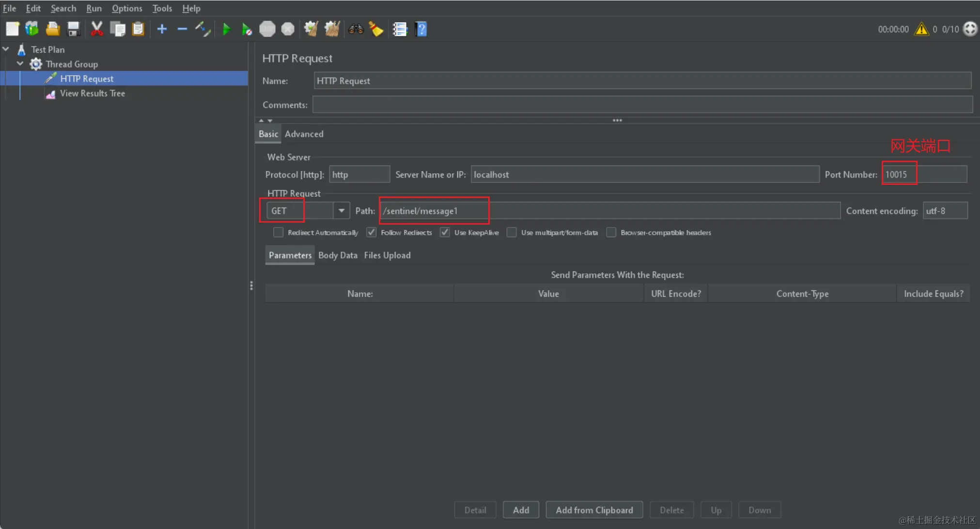Uncheck the Follow Redirects checkbox
Image resolution: width=980 pixels, height=529 pixels.
click(372, 233)
